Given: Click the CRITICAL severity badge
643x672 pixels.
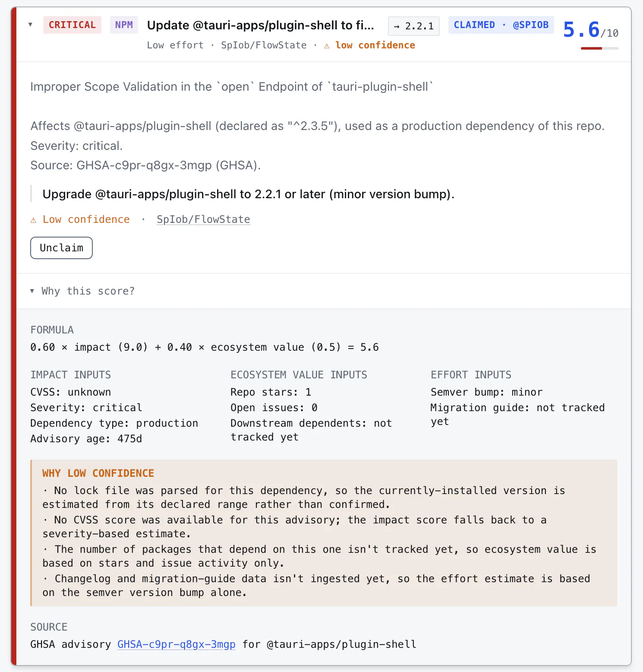Looking at the screenshot, I should coord(72,25).
